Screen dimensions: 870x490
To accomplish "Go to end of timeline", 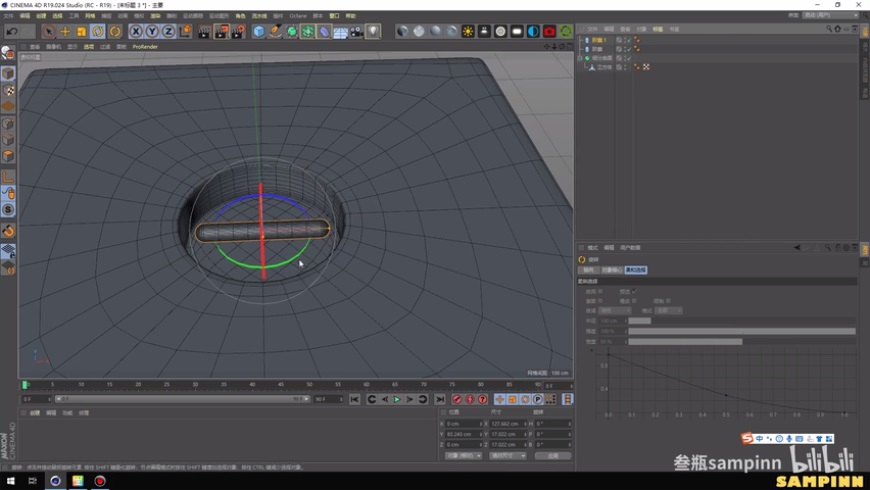I will [439, 399].
